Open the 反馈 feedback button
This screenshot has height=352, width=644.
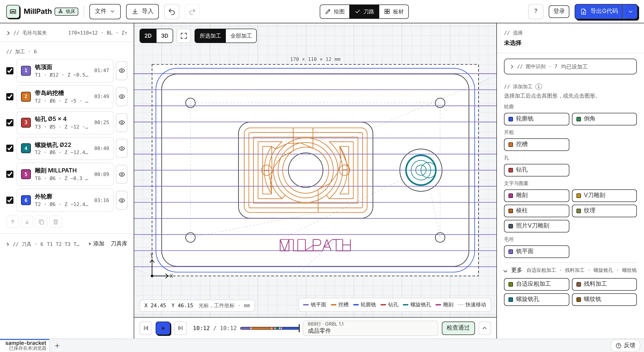point(625,345)
